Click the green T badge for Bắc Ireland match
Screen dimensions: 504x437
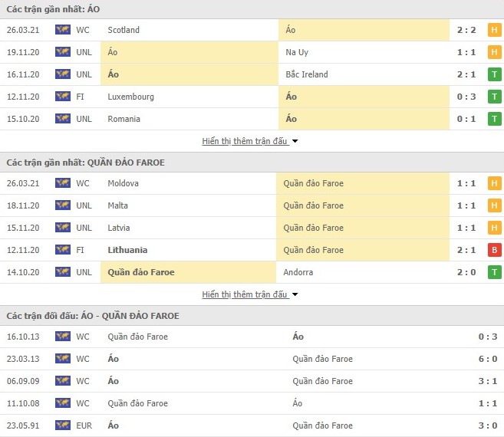coord(495,74)
